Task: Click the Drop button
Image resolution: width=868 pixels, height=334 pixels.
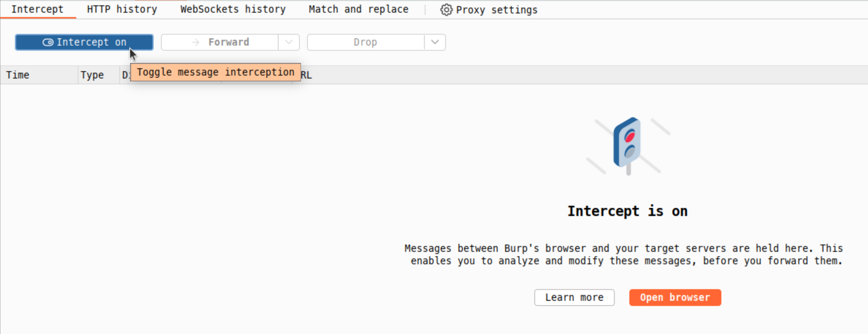Action: (366, 42)
